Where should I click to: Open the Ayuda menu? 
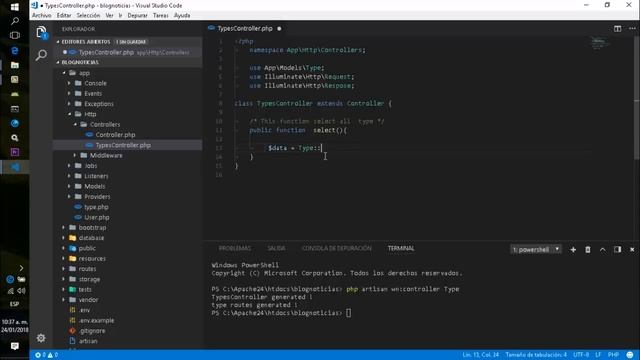pos(182,16)
